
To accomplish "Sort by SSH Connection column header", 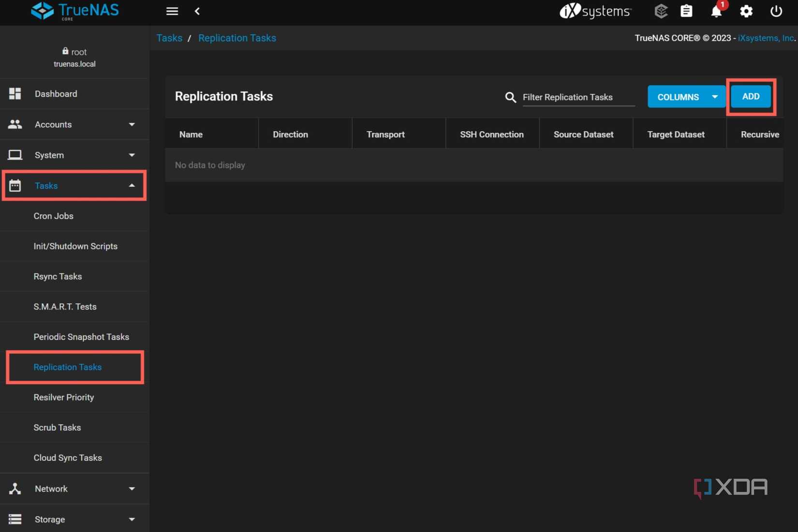I will tap(492, 134).
